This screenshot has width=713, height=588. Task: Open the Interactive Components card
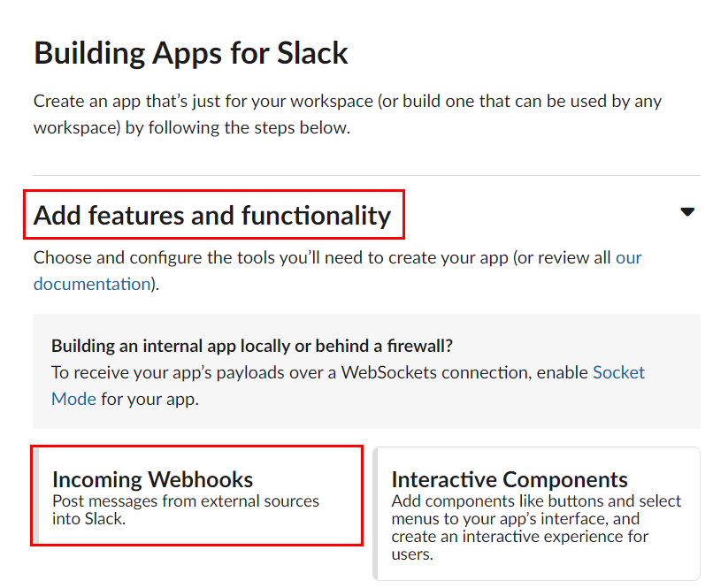[x=536, y=514]
